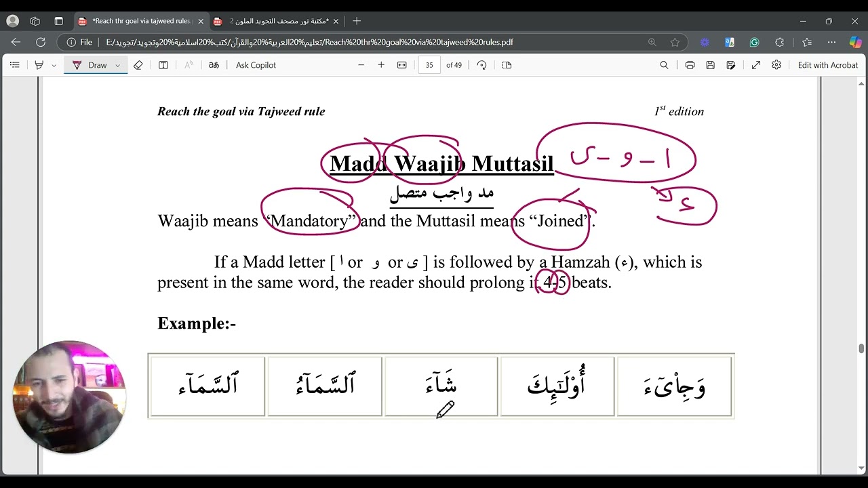Open the Translate tool
Screen dimensions: 868x488
(x=214, y=65)
